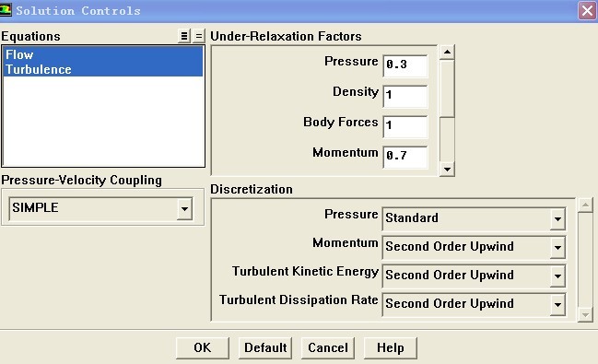
Task: Click the under-relaxation scroll up arrow
Action: pos(447,52)
